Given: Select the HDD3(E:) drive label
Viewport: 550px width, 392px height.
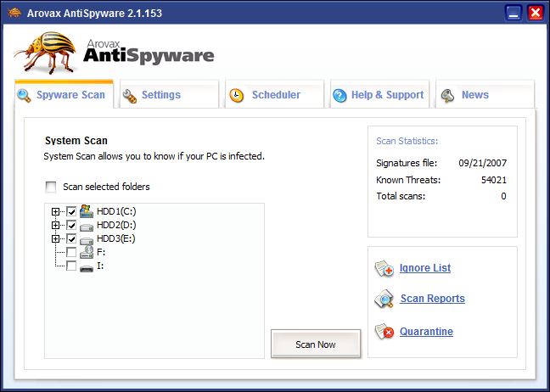Looking at the screenshot, I should click(115, 238).
